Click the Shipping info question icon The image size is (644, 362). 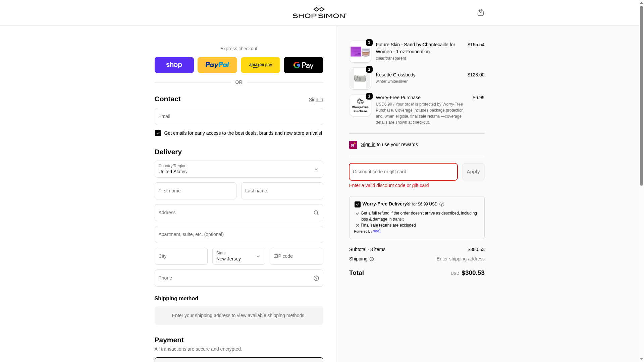[x=372, y=259]
